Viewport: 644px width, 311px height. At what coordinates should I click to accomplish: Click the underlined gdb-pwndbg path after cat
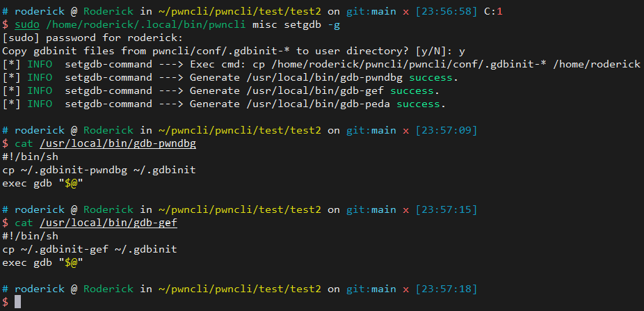(118, 144)
